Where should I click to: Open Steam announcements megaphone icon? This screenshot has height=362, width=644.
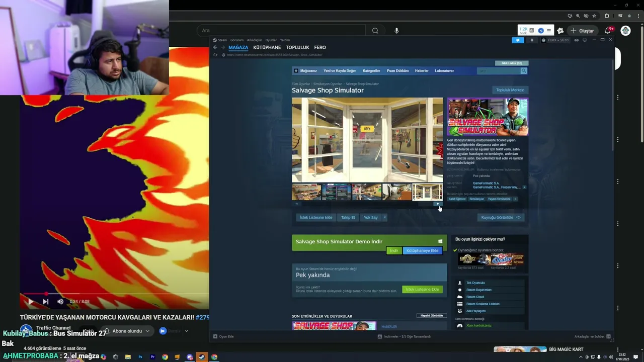tap(518, 40)
